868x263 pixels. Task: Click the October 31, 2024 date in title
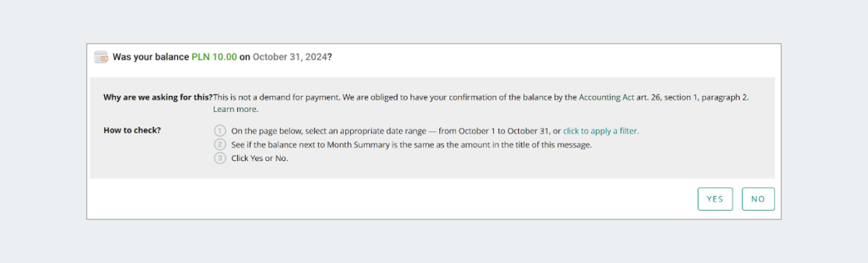[x=290, y=56]
